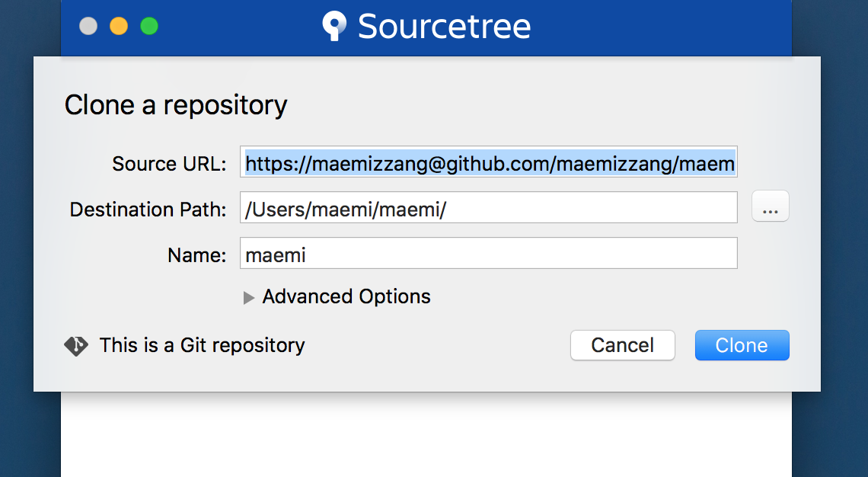Click the Sourcetree logo icon in title bar
868x477 pixels.
334,26
